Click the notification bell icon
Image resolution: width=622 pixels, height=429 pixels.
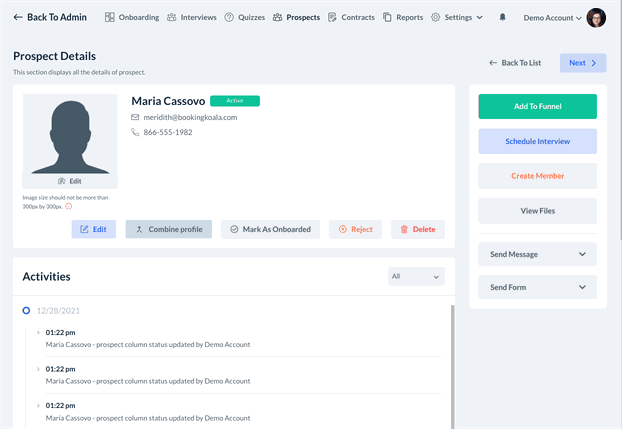pyautogui.click(x=502, y=17)
